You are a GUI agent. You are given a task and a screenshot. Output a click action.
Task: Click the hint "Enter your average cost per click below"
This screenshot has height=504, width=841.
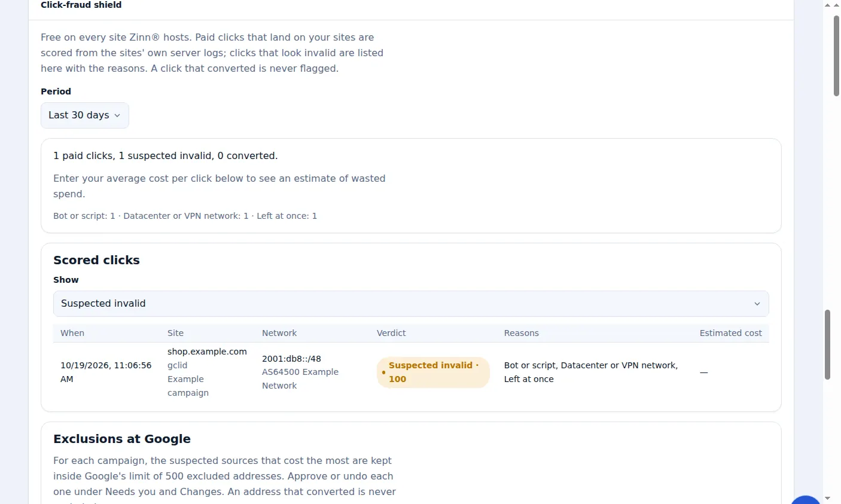tap(220, 186)
